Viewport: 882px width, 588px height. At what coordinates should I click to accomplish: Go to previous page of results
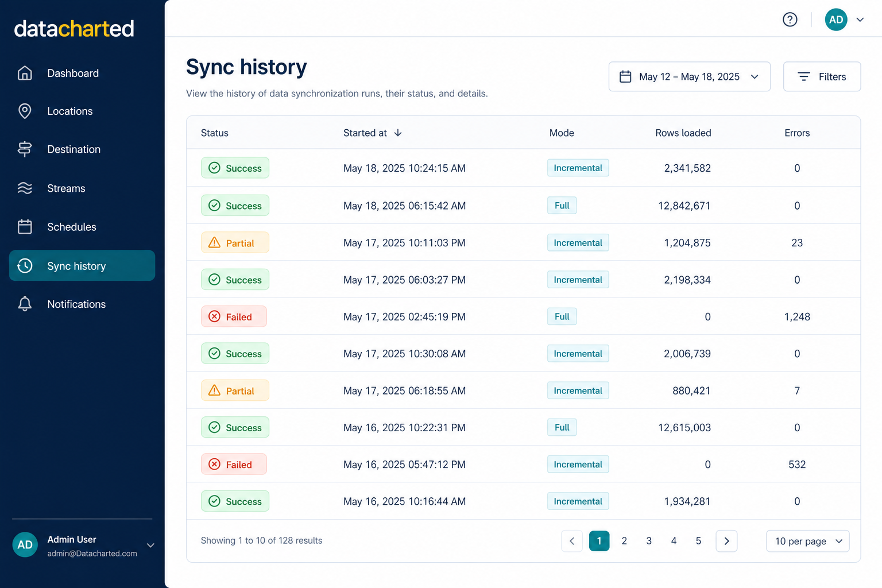coord(572,541)
